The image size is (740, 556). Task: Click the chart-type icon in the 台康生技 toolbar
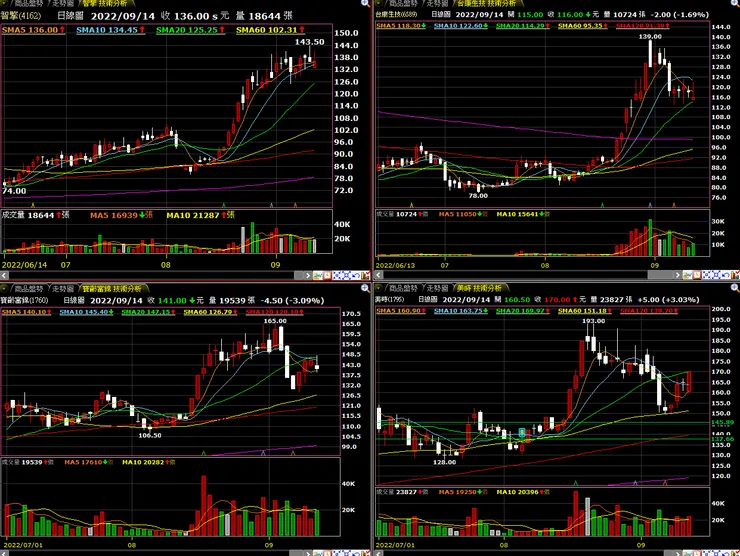(x=687, y=275)
